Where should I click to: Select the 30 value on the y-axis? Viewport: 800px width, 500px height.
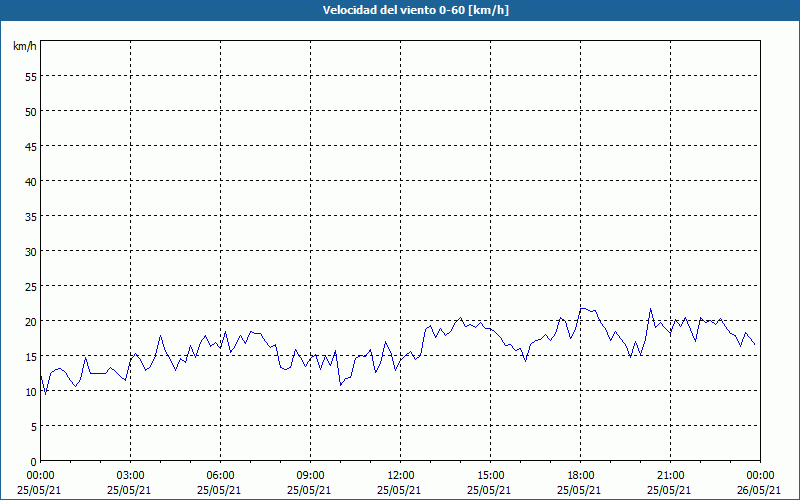(x=31, y=252)
